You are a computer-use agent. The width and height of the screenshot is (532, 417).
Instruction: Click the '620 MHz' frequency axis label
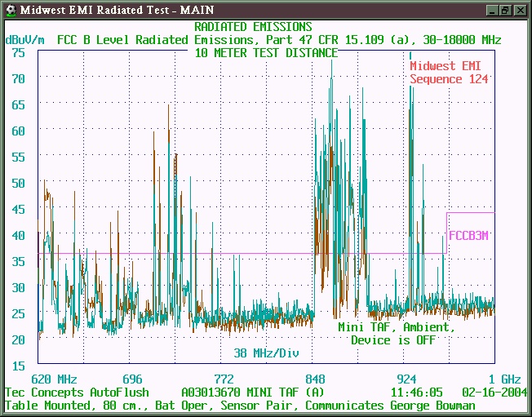54,379
